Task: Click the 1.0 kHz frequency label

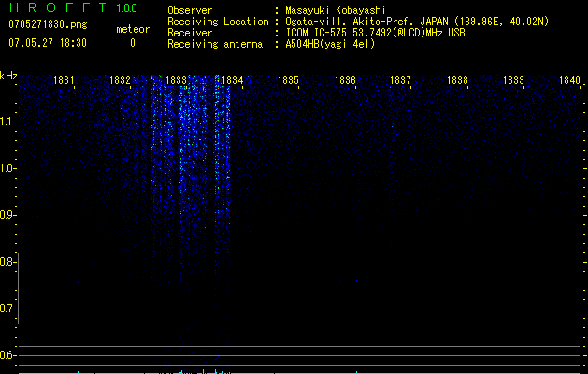Action: 7,168
